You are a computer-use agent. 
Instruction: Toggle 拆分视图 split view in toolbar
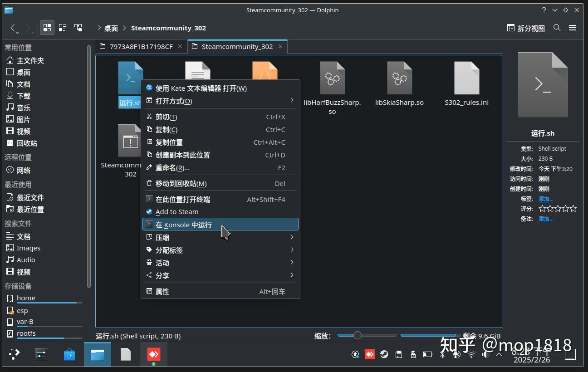525,28
